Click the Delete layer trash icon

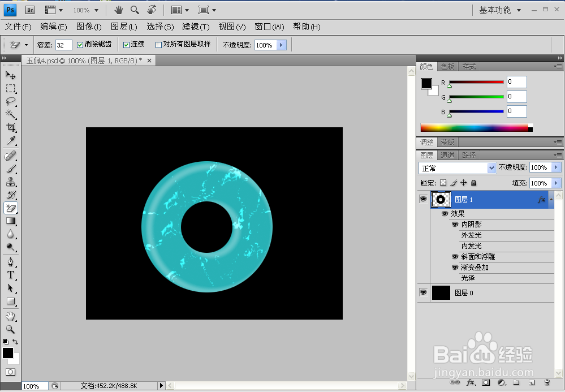click(x=547, y=383)
